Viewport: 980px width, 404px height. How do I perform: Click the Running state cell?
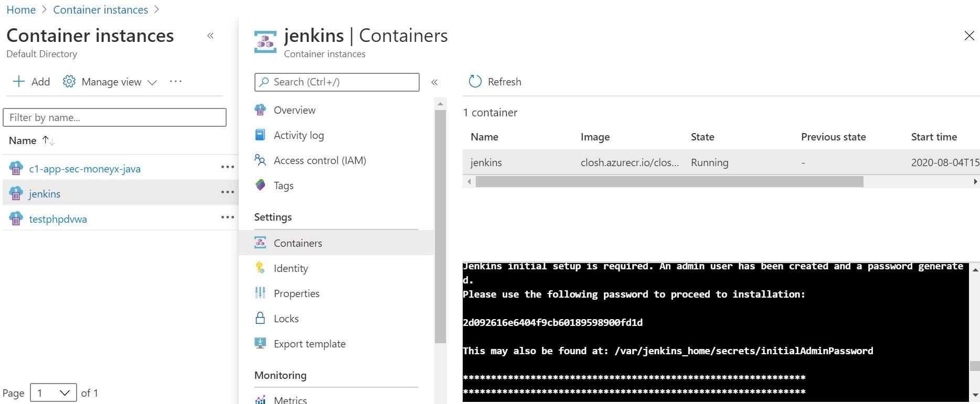[x=709, y=162]
